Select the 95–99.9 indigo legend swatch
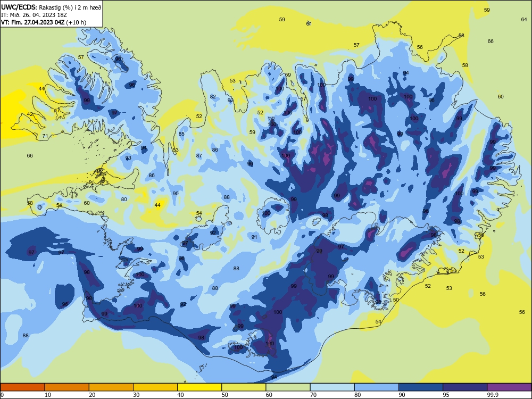This screenshot has width=532, height=399. click(465, 387)
